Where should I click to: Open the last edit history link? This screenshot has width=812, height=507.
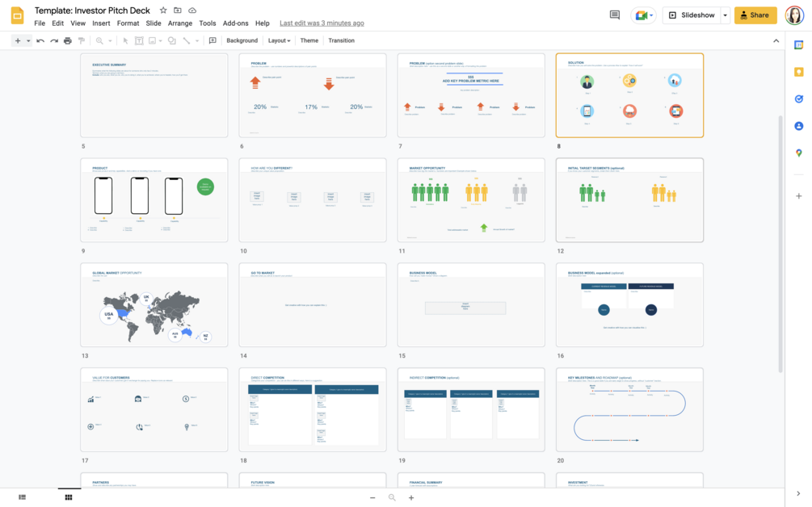pos(322,23)
